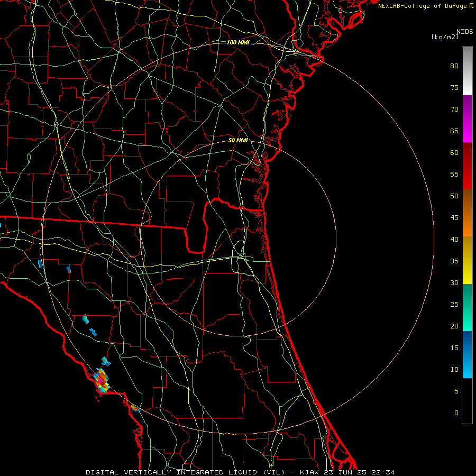
Task: Click the Digital Vertically Integrated Liquid caption
Action: coord(241,472)
